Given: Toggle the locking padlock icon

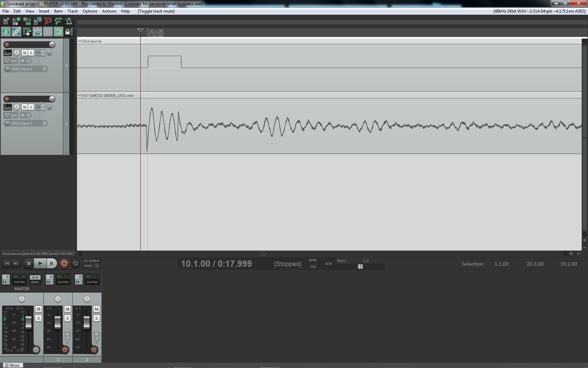Looking at the screenshot, I should 69,32.
